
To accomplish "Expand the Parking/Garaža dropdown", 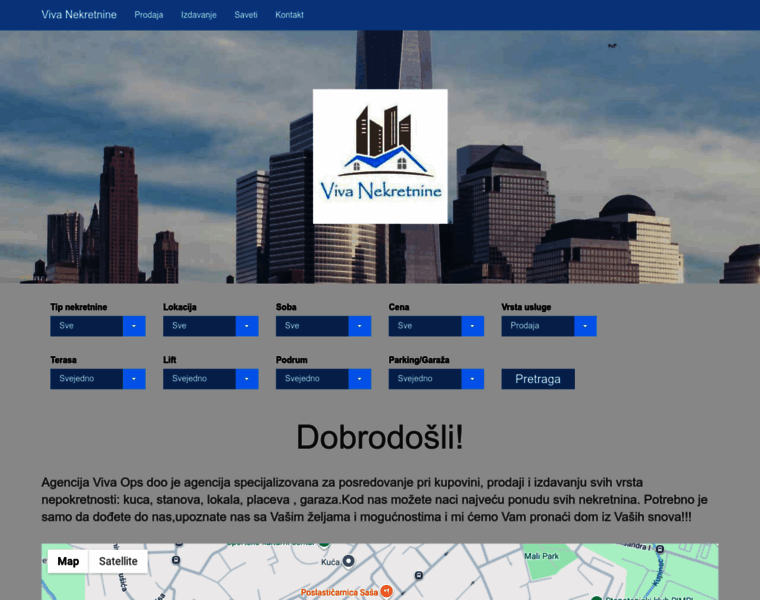I will click(436, 379).
